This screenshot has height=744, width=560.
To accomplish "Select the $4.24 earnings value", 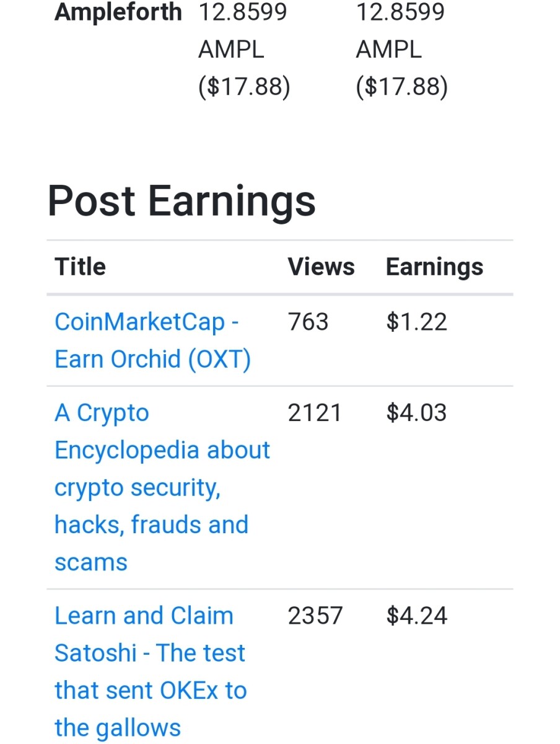I will [x=416, y=616].
